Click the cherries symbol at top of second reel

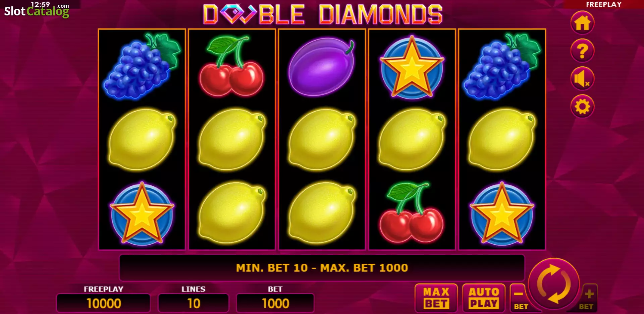231,66
